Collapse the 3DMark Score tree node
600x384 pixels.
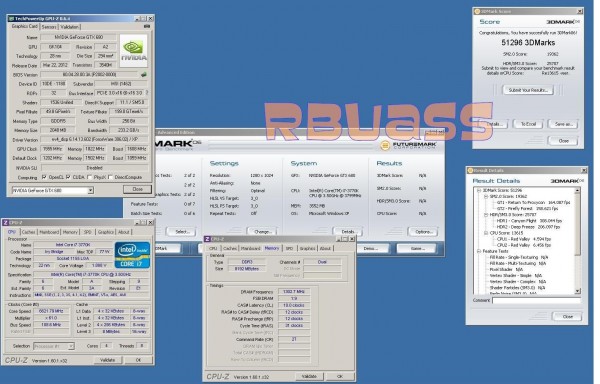tap(479, 190)
